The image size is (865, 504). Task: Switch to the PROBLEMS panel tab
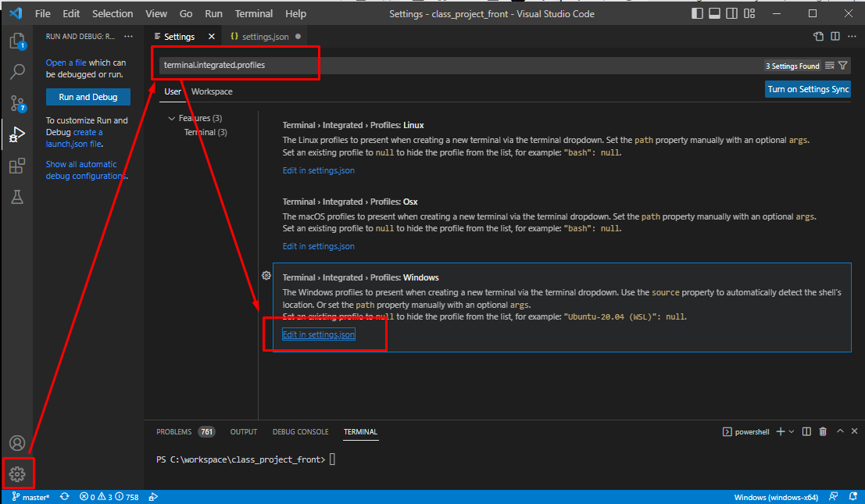click(185, 432)
